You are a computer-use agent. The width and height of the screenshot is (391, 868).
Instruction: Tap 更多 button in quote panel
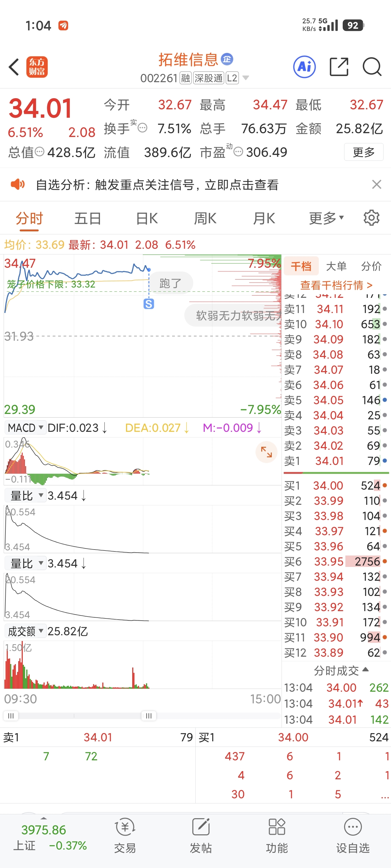(364, 152)
